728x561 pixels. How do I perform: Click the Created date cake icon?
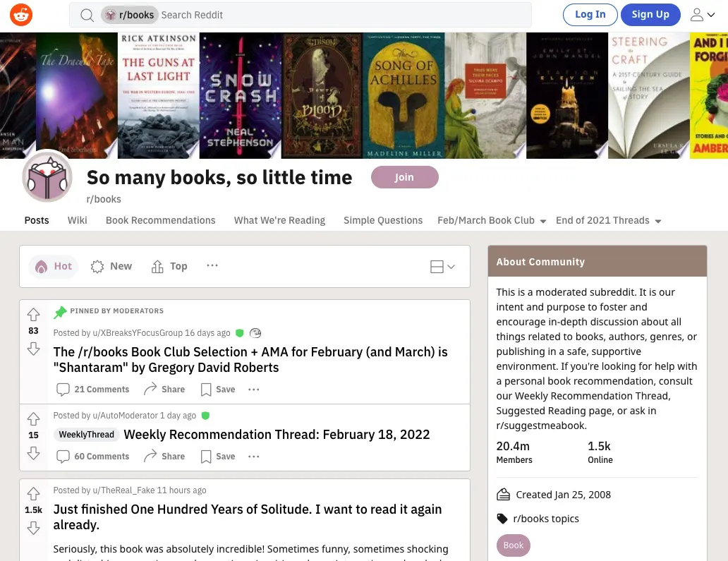point(503,495)
